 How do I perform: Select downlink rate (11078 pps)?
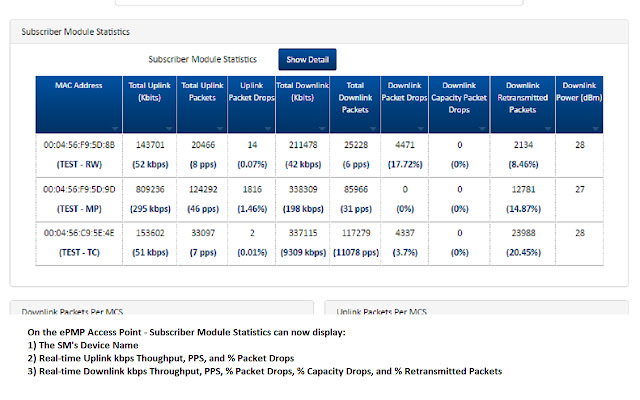[356, 253]
